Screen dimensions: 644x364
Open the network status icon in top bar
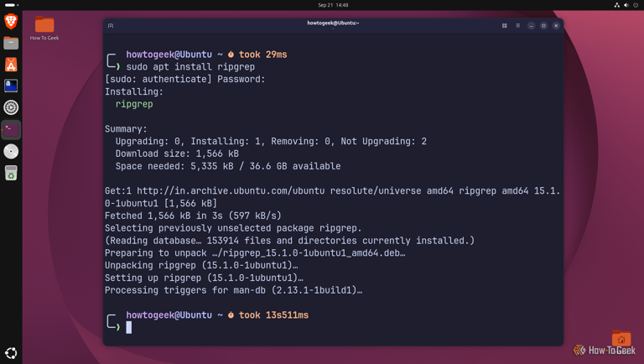[x=617, y=5]
